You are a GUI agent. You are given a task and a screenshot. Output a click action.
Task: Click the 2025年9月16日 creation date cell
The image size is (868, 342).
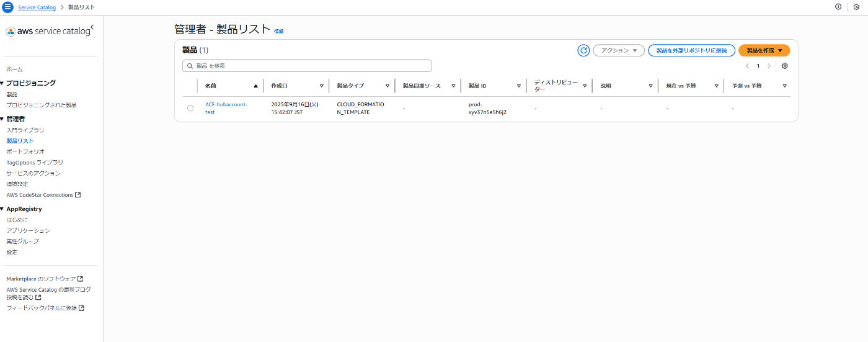(295, 108)
